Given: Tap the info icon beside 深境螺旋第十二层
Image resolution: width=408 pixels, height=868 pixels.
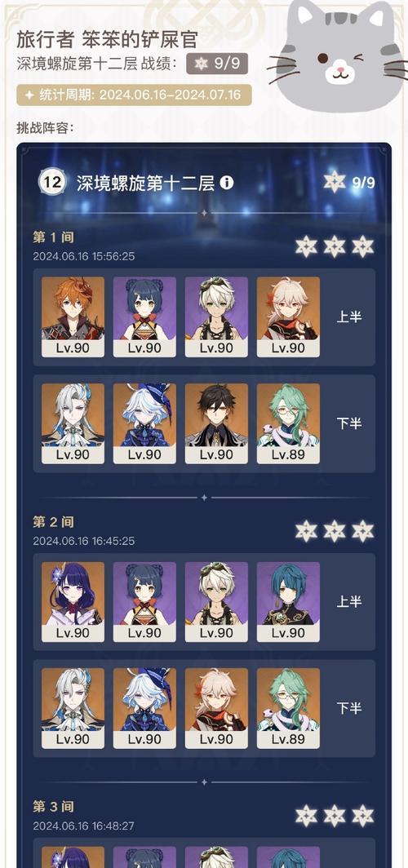Looking at the screenshot, I should (x=226, y=183).
